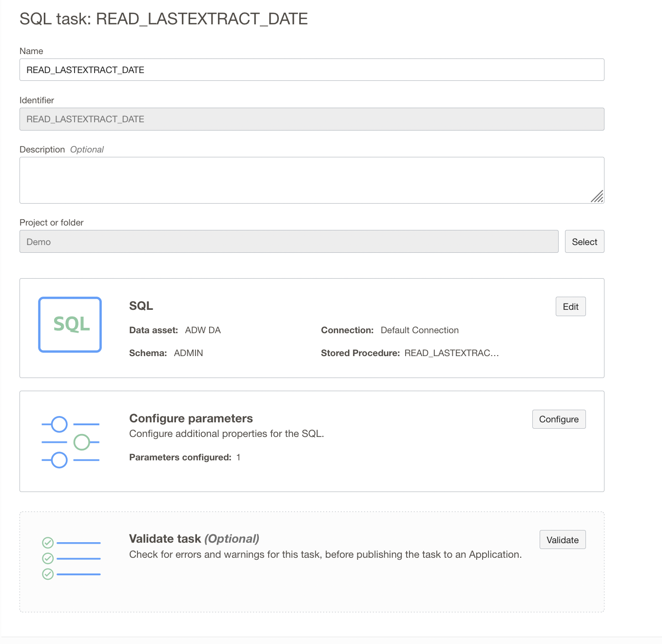The image size is (662, 644).
Task: Click the Parameters configured value of 1
Action: click(238, 457)
